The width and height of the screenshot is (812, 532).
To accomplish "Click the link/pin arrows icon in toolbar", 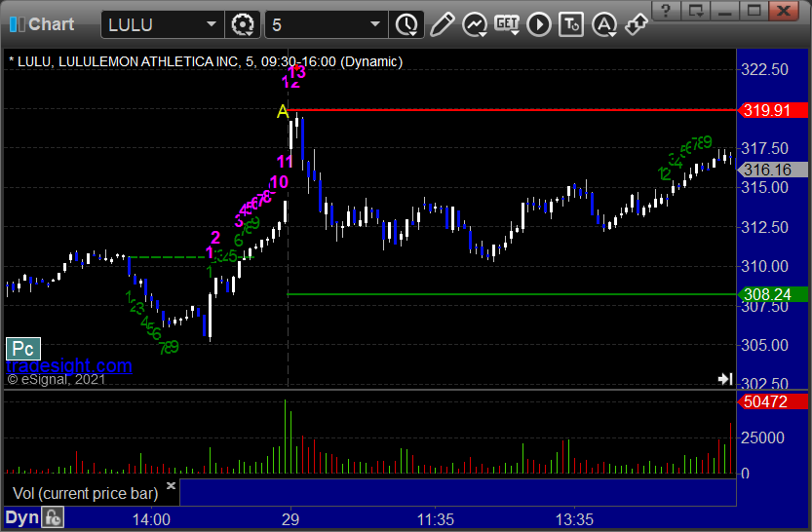I will pyautogui.click(x=636, y=24).
